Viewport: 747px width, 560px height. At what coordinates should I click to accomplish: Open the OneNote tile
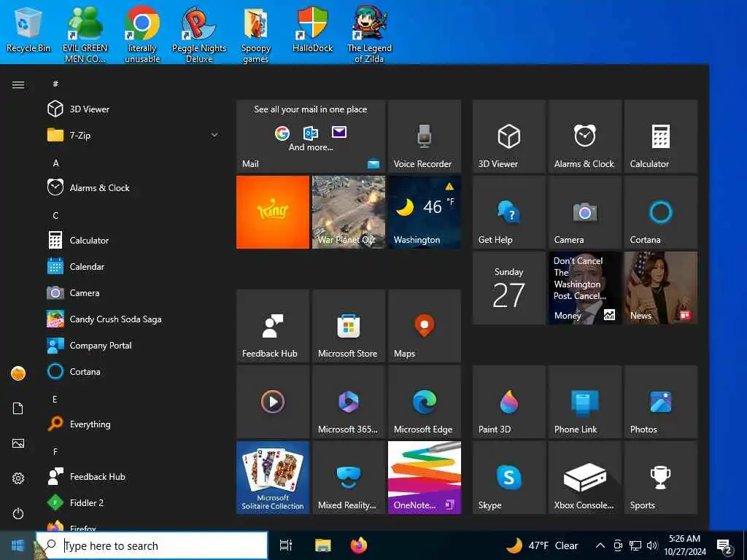425,477
